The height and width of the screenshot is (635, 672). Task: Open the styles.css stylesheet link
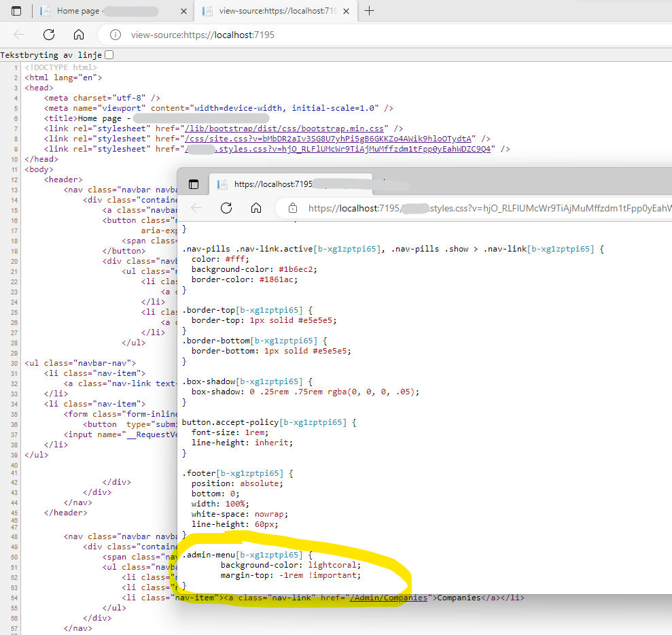pos(338,149)
